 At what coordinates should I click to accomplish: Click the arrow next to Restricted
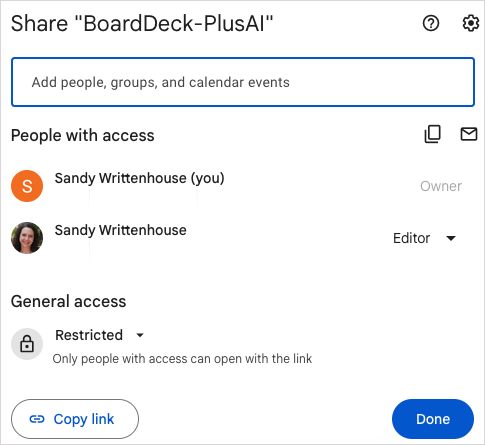coord(140,335)
